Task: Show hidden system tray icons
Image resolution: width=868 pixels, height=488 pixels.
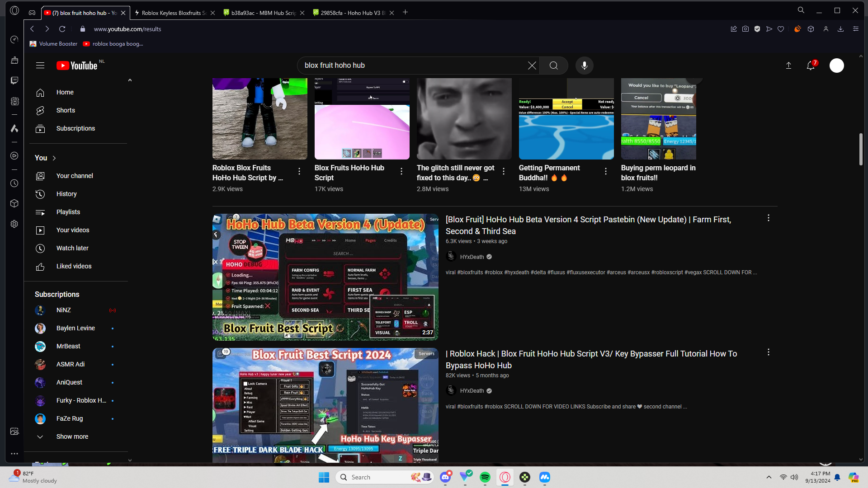Action: 769,477
